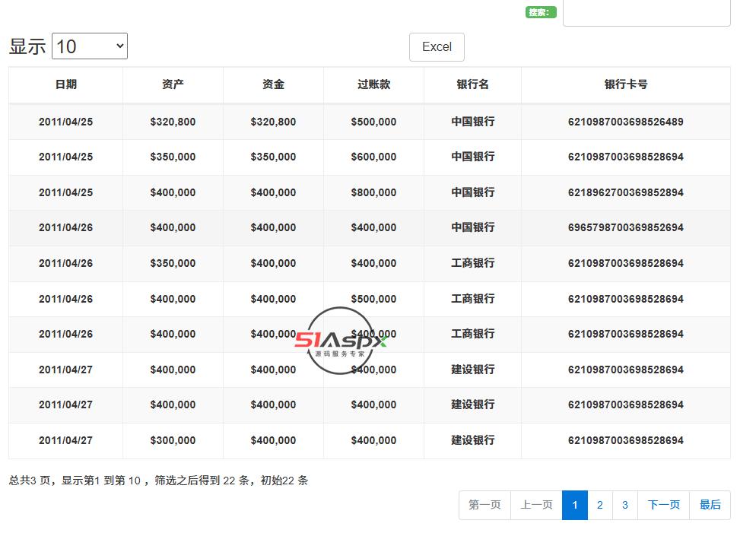Jump to 最后 last page
This screenshot has height=533, width=756.
710,505
